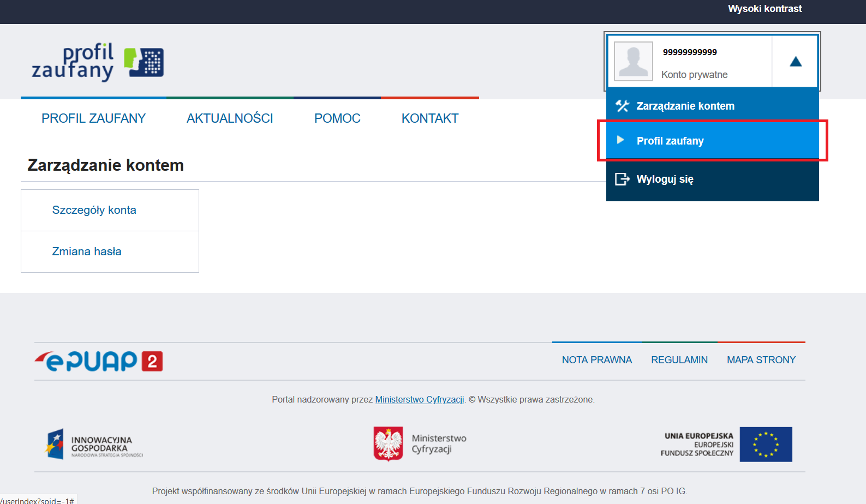Choose Wyloguj się to log out
866x504 pixels.
pos(713,179)
